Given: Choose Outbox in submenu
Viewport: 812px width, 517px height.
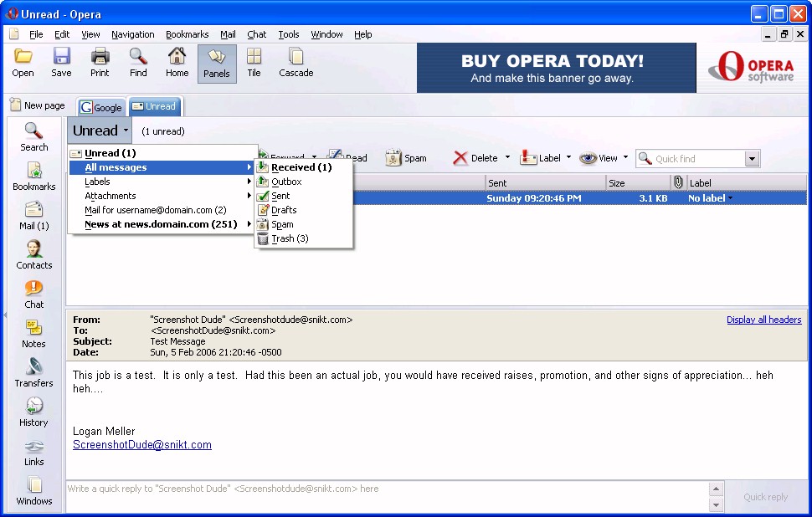Looking at the screenshot, I should click(x=304, y=182).
